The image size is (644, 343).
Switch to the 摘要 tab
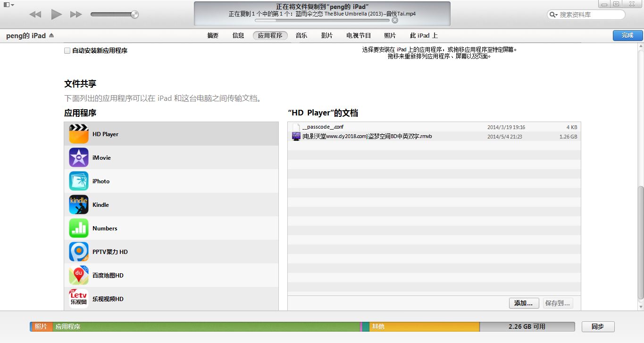click(x=213, y=35)
